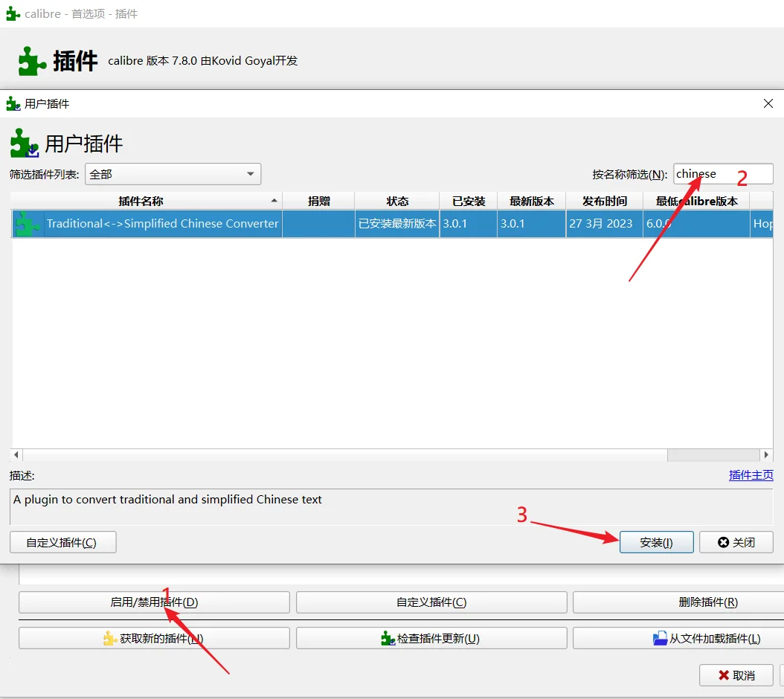The height and width of the screenshot is (699, 784).
Task: Close the 用户插件 dialog with X
Action: pyautogui.click(x=768, y=103)
